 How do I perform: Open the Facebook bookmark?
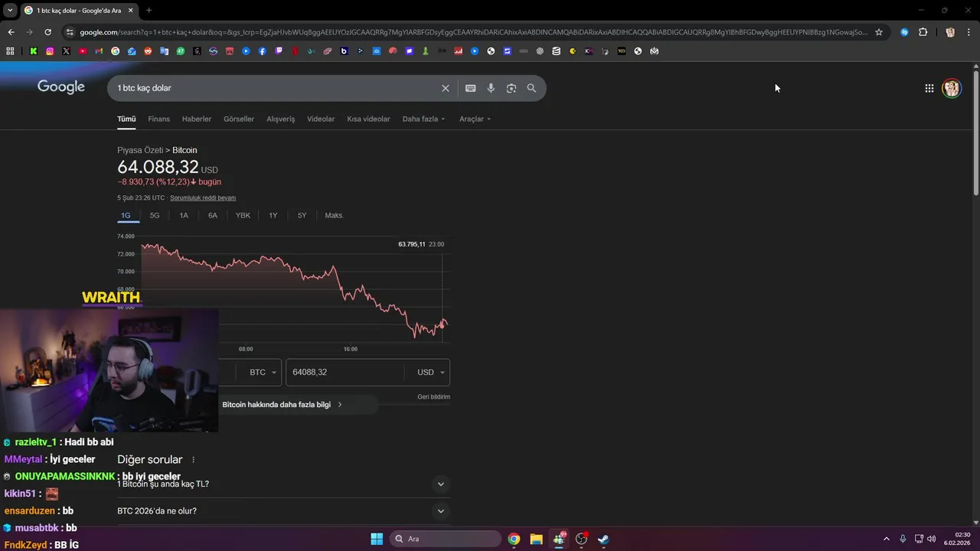point(262,51)
